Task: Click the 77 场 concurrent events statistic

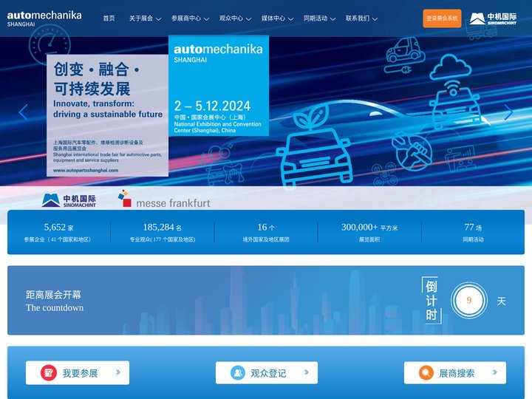Action: pos(473,232)
